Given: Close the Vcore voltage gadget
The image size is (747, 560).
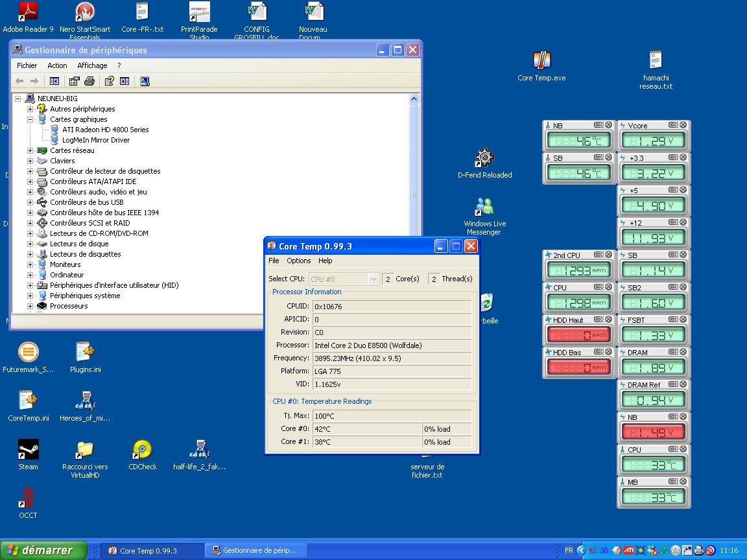Looking at the screenshot, I should coord(683,124).
